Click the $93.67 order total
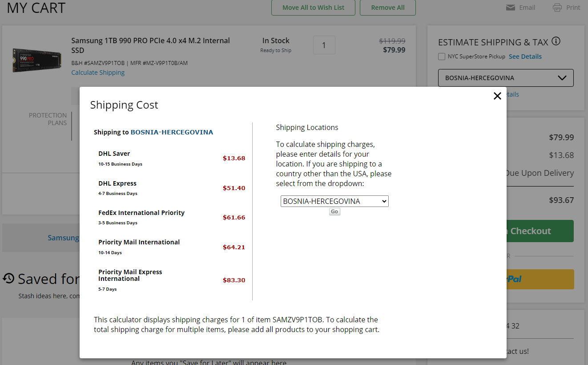 (x=561, y=200)
